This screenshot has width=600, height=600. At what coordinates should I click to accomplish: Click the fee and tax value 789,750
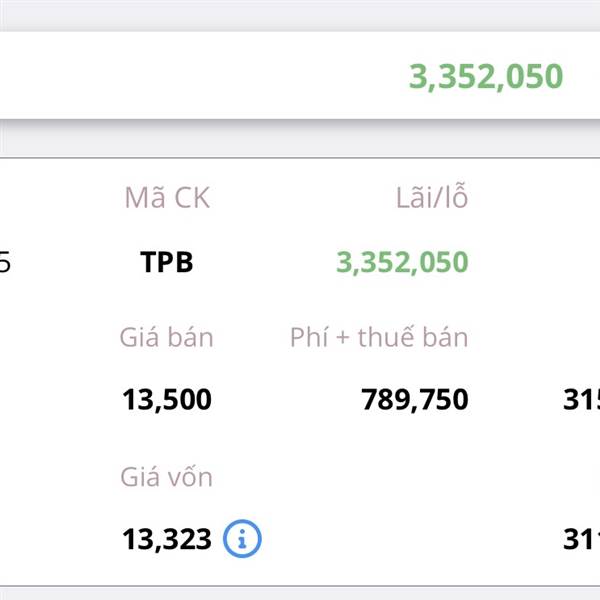(x=415, y=399)
